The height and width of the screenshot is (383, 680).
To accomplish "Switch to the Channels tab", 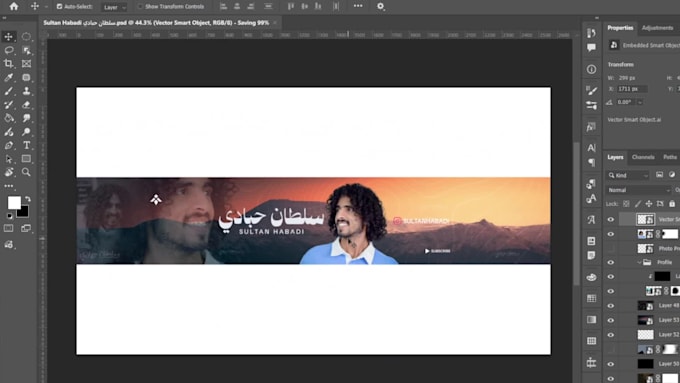I will coord(643,157).
